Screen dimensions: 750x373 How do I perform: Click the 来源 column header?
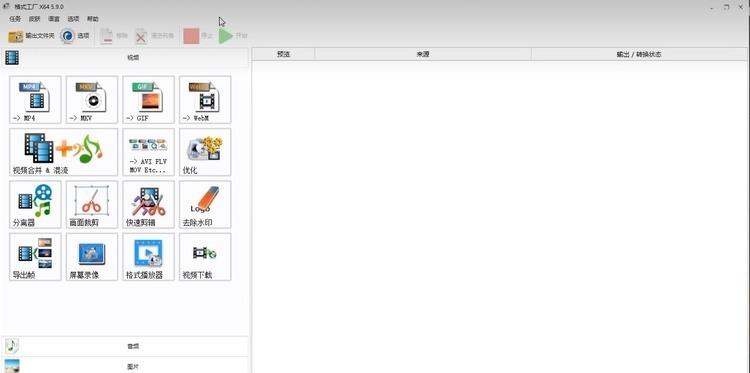(423, 55)
